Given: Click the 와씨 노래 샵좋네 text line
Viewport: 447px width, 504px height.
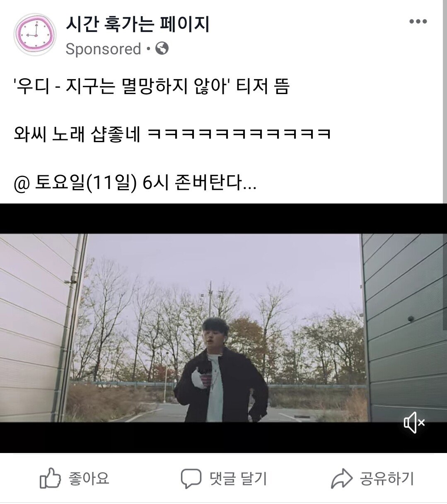Looking at the screenshot, I should [x=172, y=134].
